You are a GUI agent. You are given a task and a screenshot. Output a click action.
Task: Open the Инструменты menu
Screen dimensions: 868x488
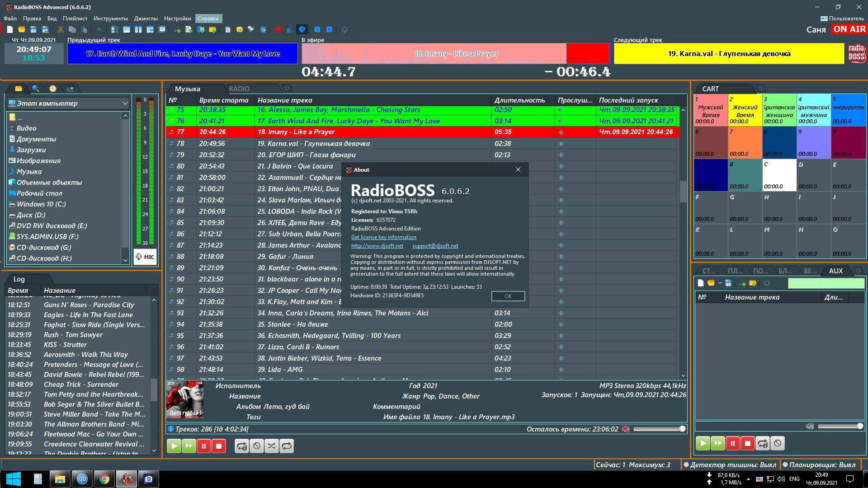click(x=111, y=19)
